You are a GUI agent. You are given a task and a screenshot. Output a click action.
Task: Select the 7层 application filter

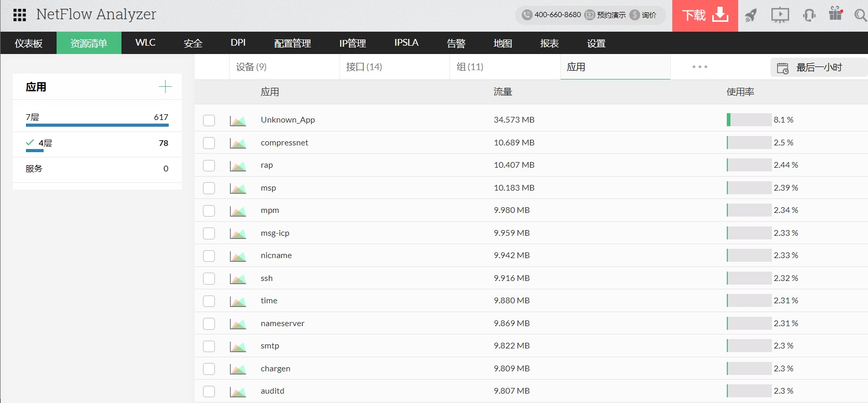97,118
